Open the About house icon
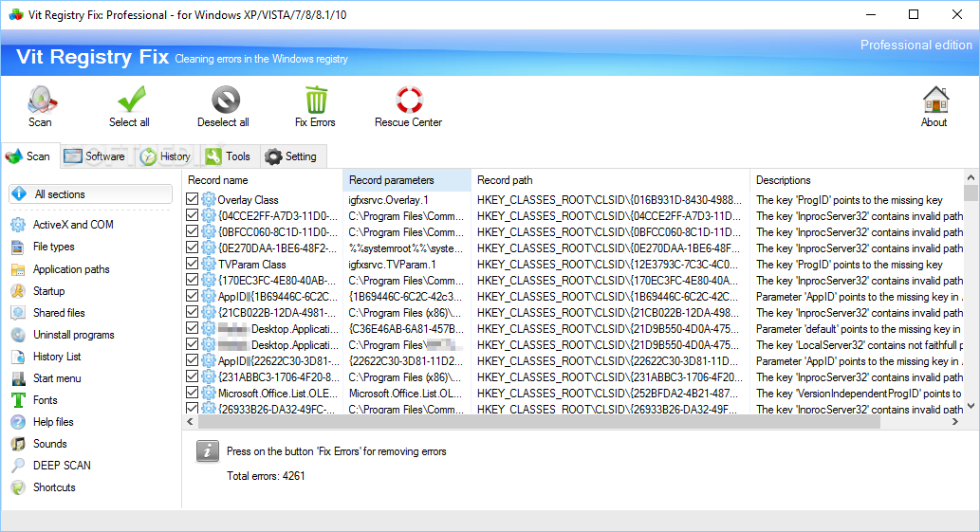 pos(935,100)
